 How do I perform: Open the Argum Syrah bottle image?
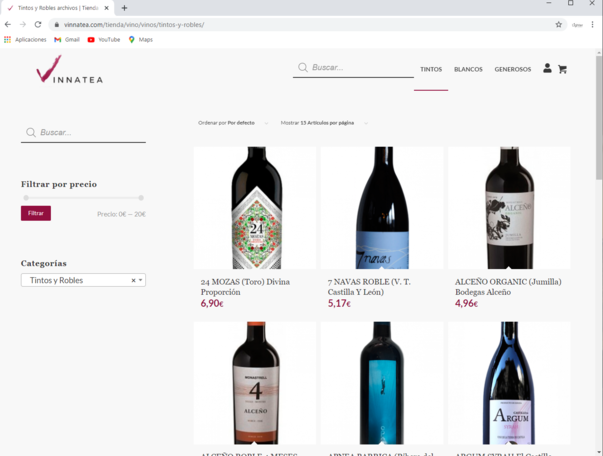click(x=509, y=383)
